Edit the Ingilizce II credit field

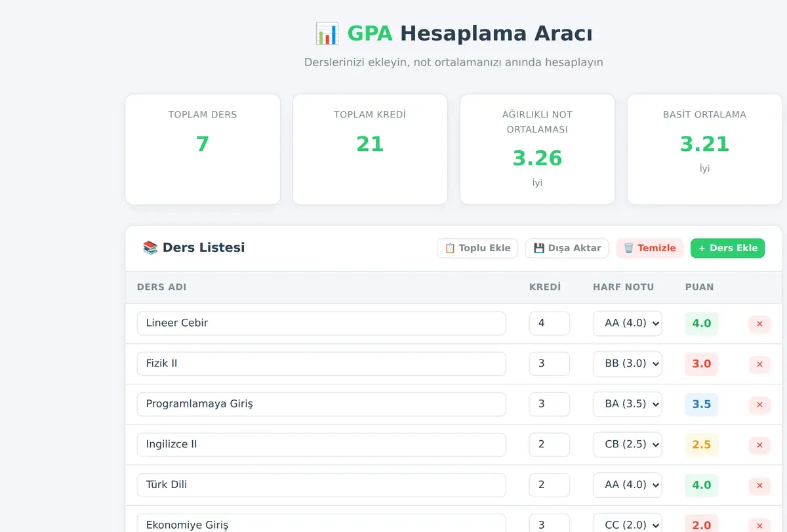(550, 445)
